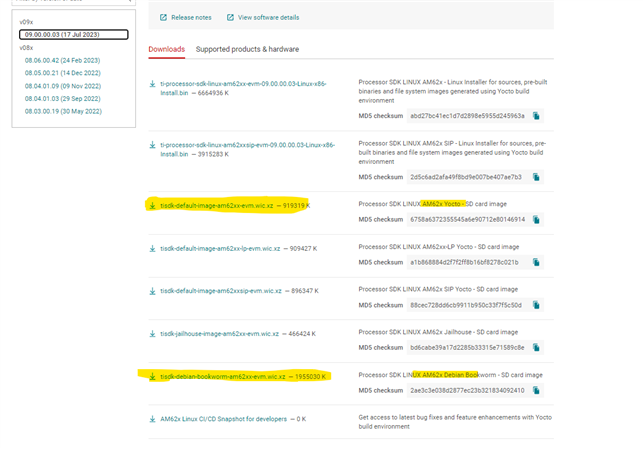Download tisdk-debian-bookworm-am62xx-evm.wic.xz

coord(223,376)
